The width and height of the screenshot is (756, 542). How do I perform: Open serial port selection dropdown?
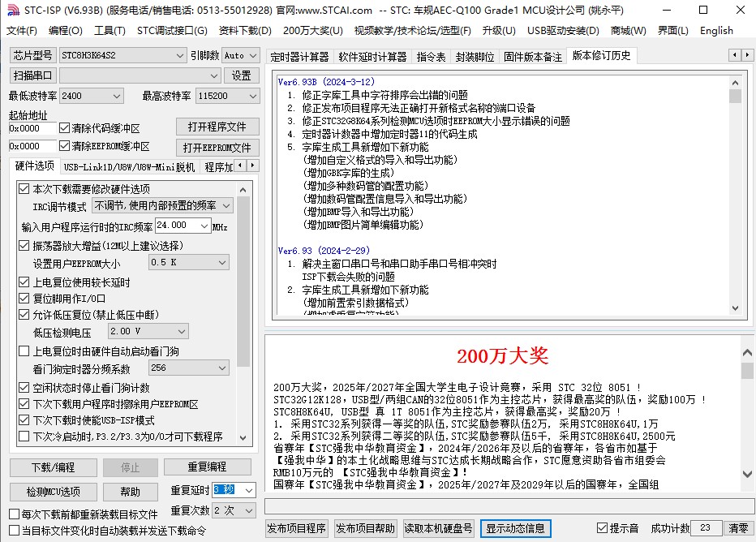[140, 75]
